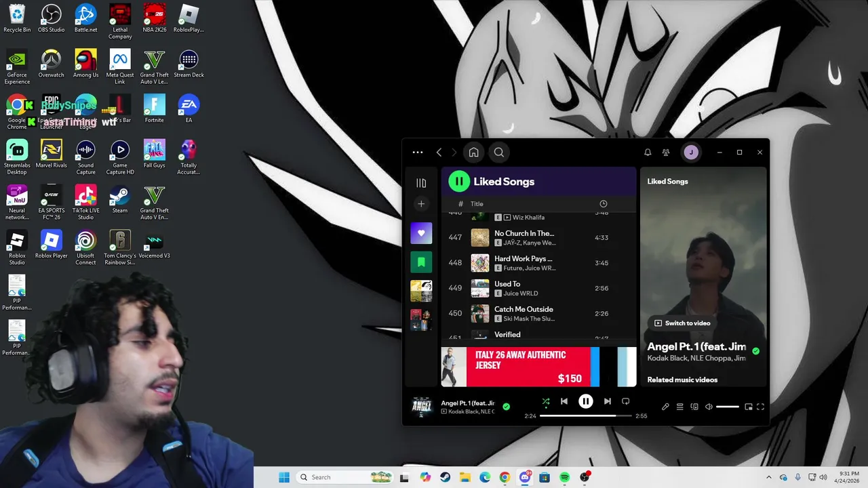Image resolution: width=868 pixels, height=488 pixels.
Task: Toggle liked checkmark in Now Playing view
Action: tap(756, 351)
